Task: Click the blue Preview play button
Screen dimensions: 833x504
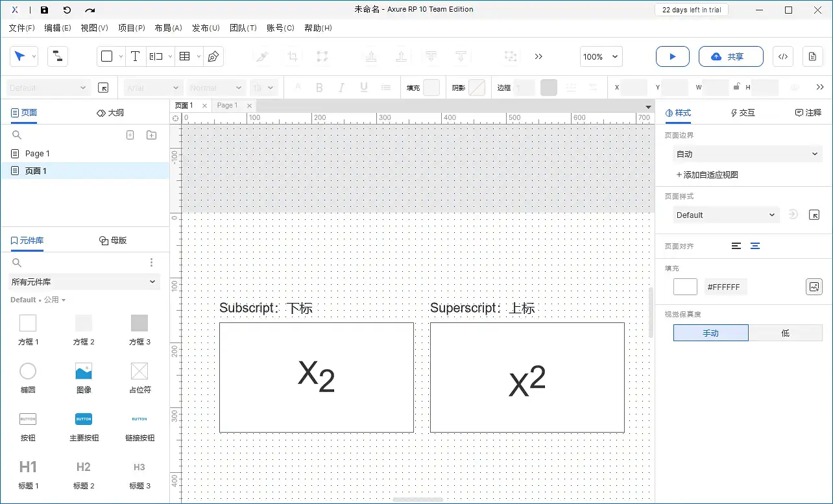Action: tap(672, 56)
